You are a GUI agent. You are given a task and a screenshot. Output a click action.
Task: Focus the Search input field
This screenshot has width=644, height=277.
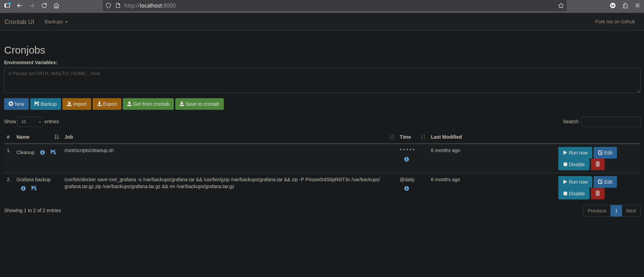[x=611, y=122]
